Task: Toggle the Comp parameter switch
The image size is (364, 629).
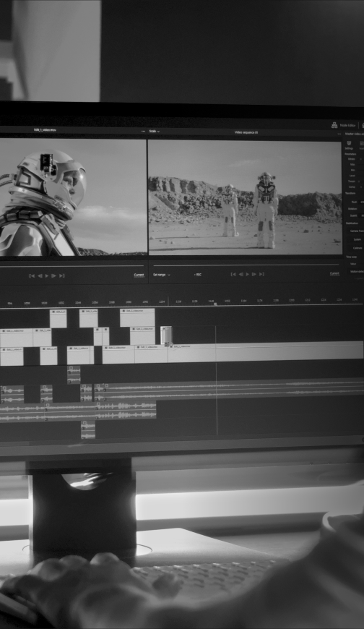Action: (361, 187)
